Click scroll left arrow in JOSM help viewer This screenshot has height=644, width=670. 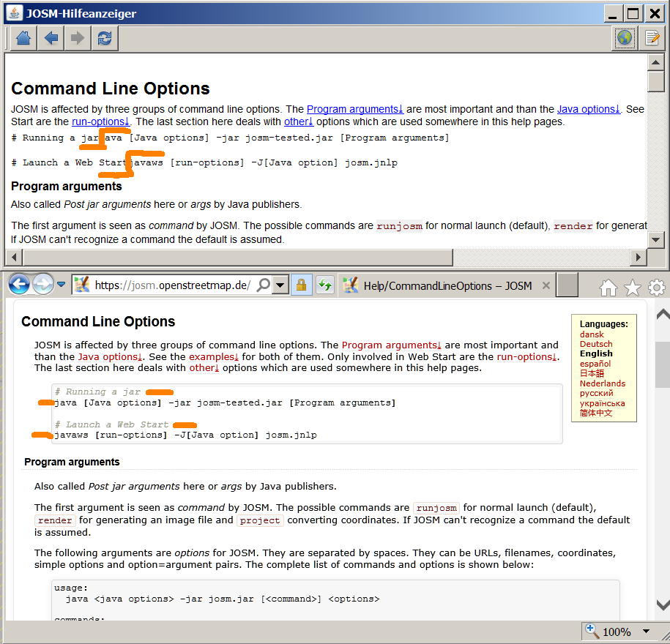(x=14, y=257)
